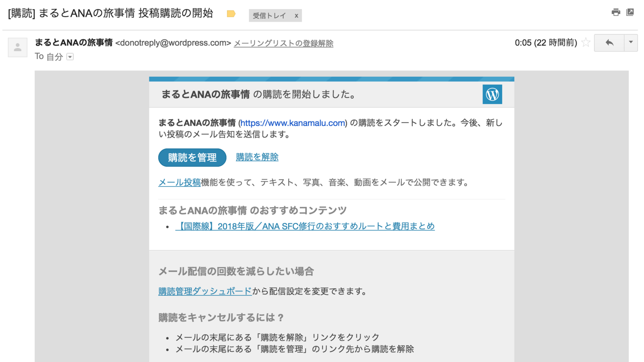Click メーリングリストの登録解除 link
This screenshot has width=644, height=362.
pyautogui.click(x=283, y=43)
